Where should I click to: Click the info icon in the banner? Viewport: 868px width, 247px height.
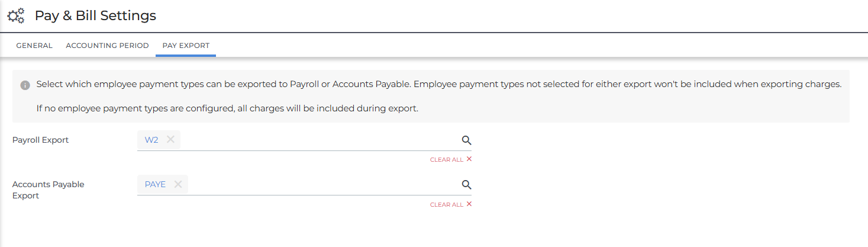25,85
